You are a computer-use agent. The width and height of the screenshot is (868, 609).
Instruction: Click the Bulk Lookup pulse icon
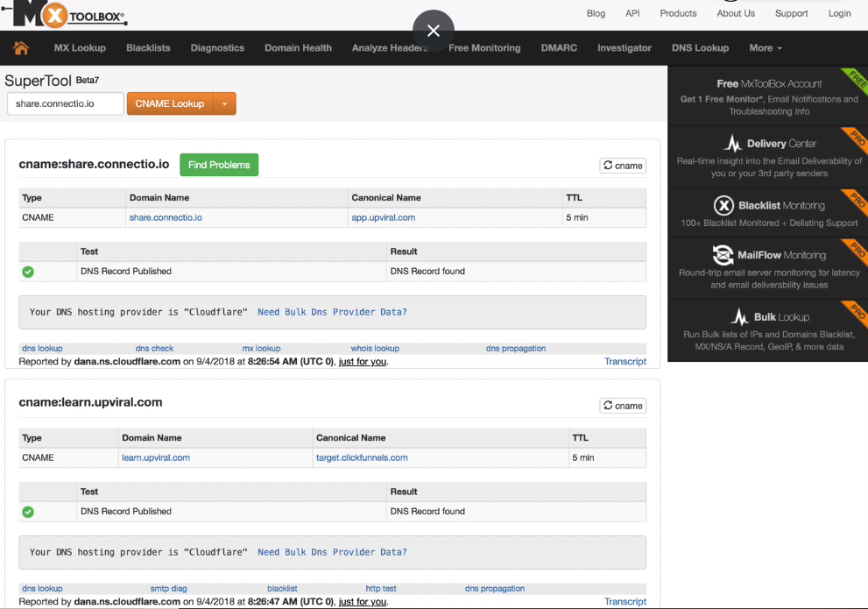739,317
